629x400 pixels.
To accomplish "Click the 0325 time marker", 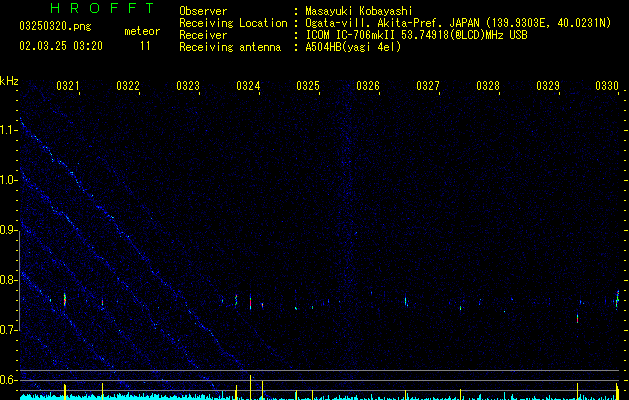I will pos(308,86).
